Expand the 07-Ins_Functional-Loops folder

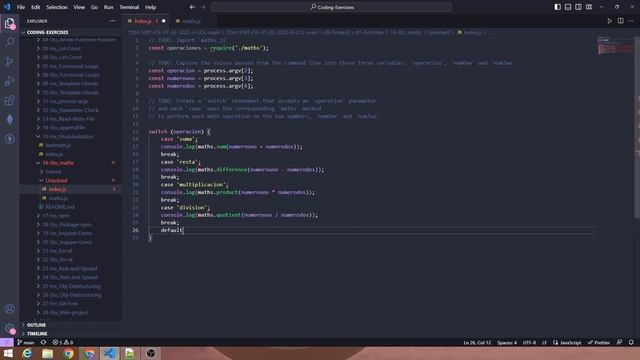[70, 66]
